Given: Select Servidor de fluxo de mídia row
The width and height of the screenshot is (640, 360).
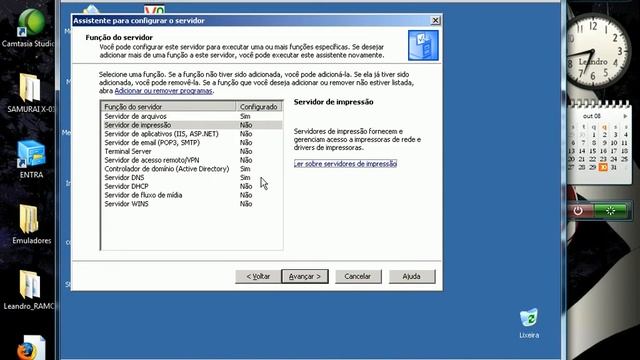Looking at the screenshot, I should [x=191, y=195].
